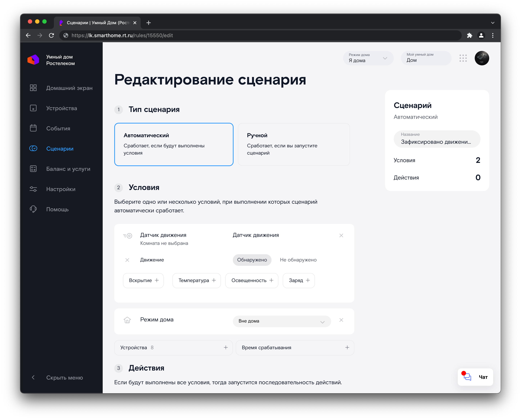This screenshot has height=420, width=521.
Task: Click the user avatar picture
Action: (x=482, y=58)
